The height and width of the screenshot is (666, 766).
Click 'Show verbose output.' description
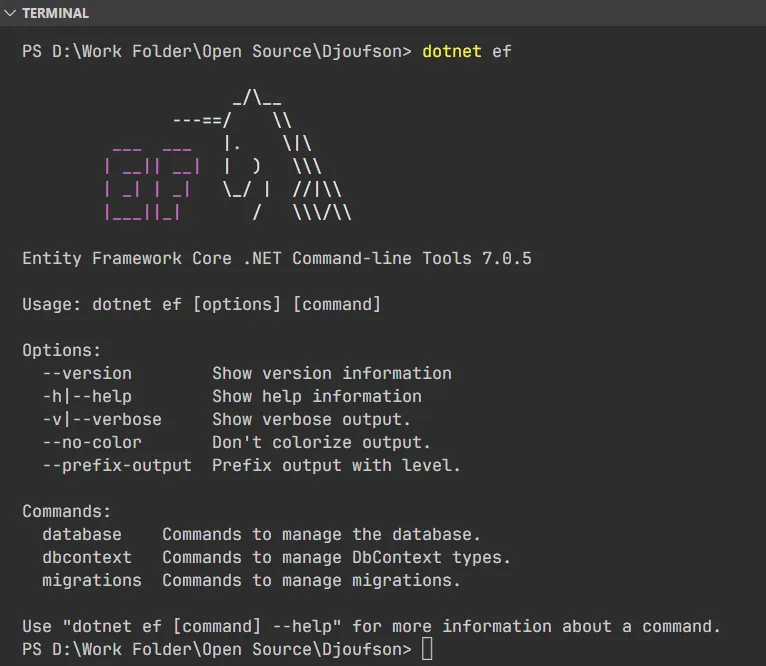point(311,419)
